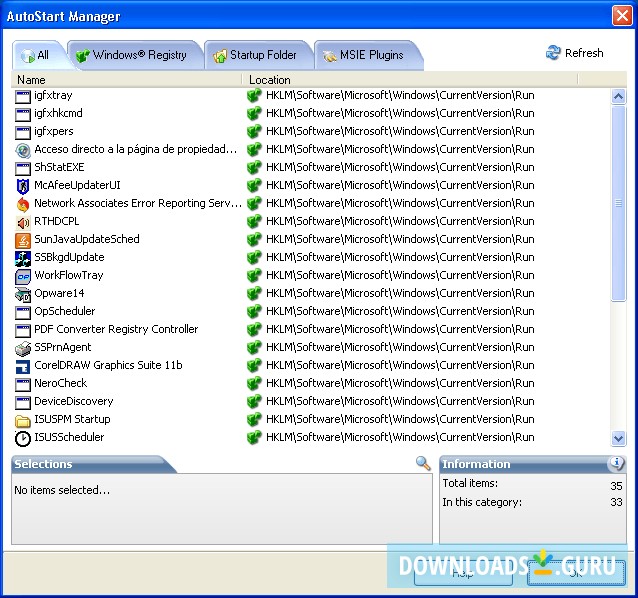Click the Refresh button
Screen dimensions: 638x598
[575, 53]
